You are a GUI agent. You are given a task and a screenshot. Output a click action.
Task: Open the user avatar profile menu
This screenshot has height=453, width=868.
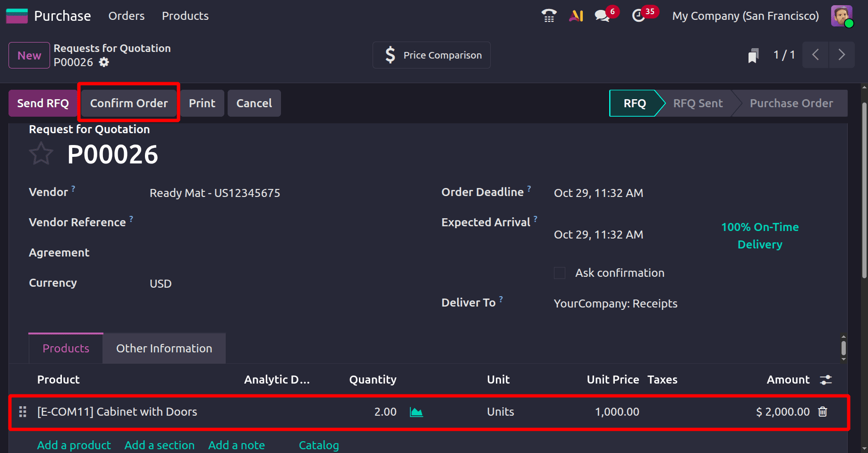[842, 15]
